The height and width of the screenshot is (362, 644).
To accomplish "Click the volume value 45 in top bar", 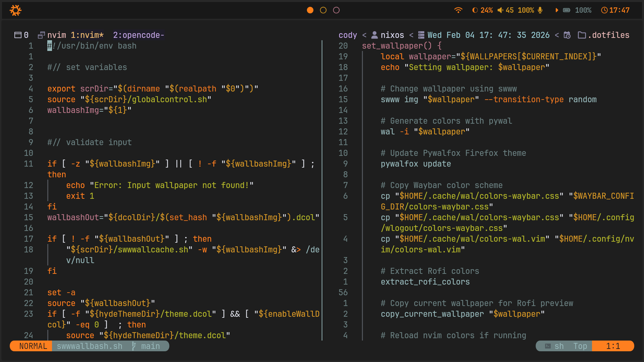I will [509, 10].
